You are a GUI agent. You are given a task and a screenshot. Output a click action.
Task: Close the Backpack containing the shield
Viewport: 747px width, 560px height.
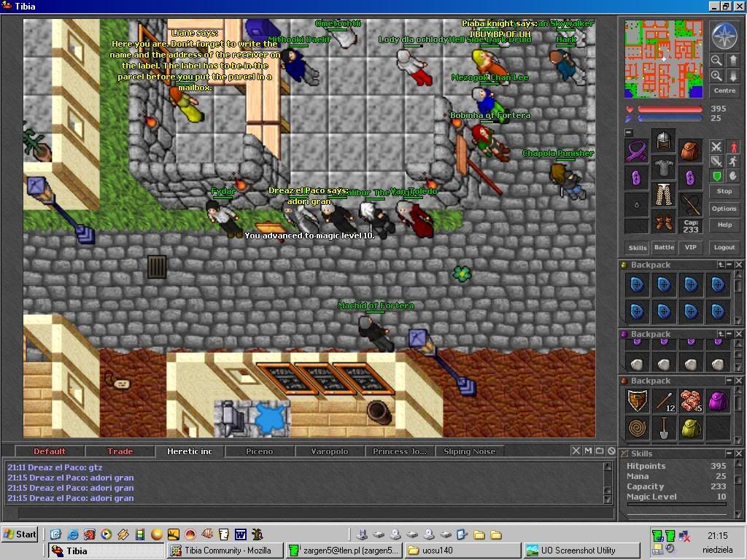pos(738,381)
